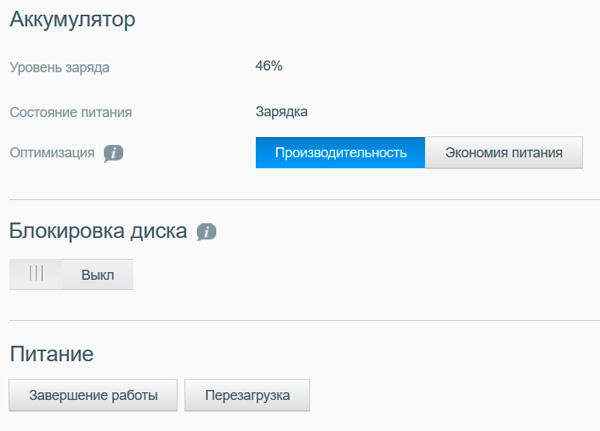Click the Выкл label on the lock switch
The image size is (600, 431).
[97, 274]
